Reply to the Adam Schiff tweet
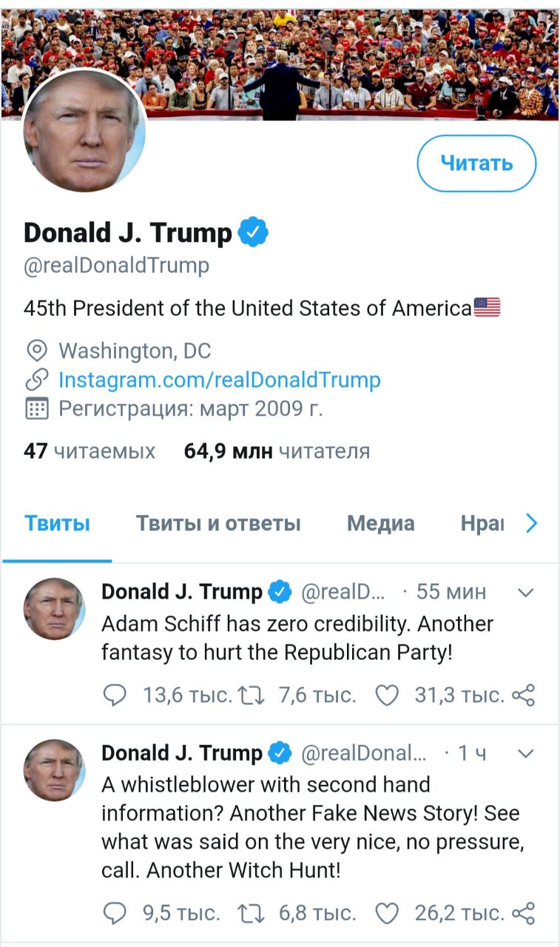Viewport: 560px width, 947px height. click(x=113, y=695)
